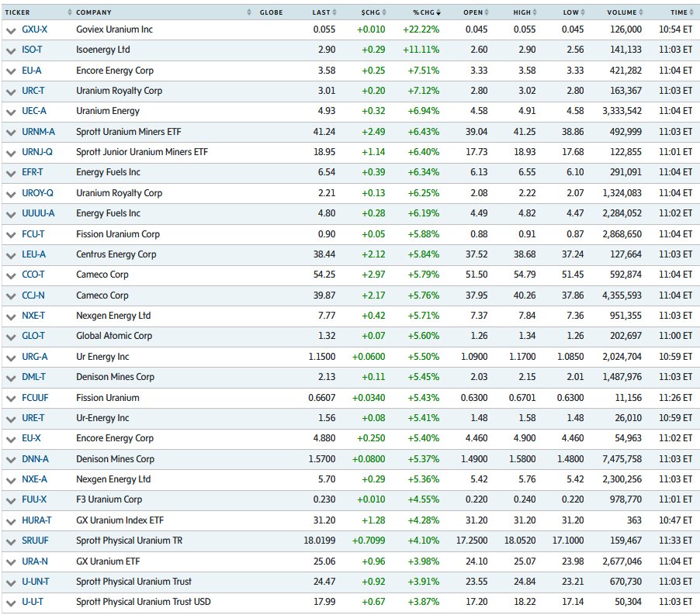Select company name Goviex Uranium Inc

pos(114,29)
